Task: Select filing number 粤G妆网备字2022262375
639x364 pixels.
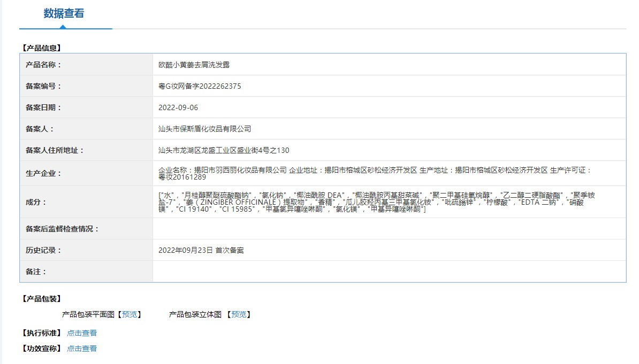Action: point(200,86)
